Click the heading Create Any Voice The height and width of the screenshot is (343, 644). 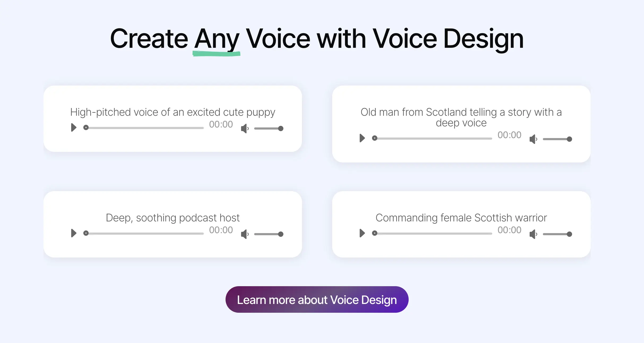click(x=317, y=39)
